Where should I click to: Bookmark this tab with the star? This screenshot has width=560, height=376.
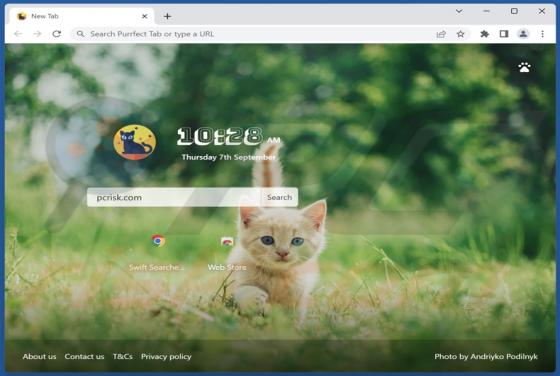click(460, 34)
